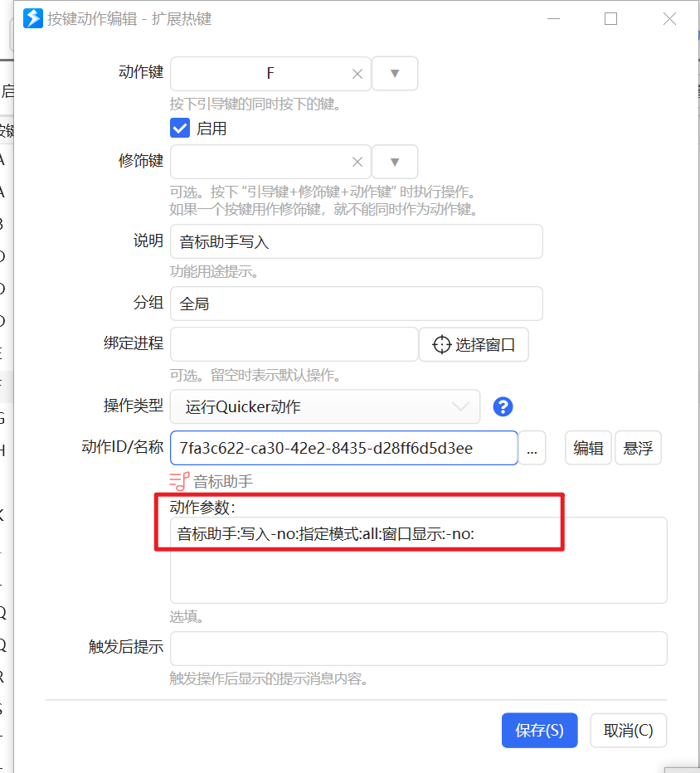Browse actions with the ellipsis button

(532, 448)
